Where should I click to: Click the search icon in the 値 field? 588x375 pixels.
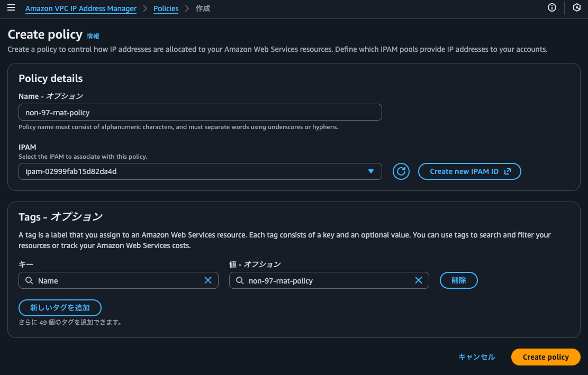tap(239, 280)
